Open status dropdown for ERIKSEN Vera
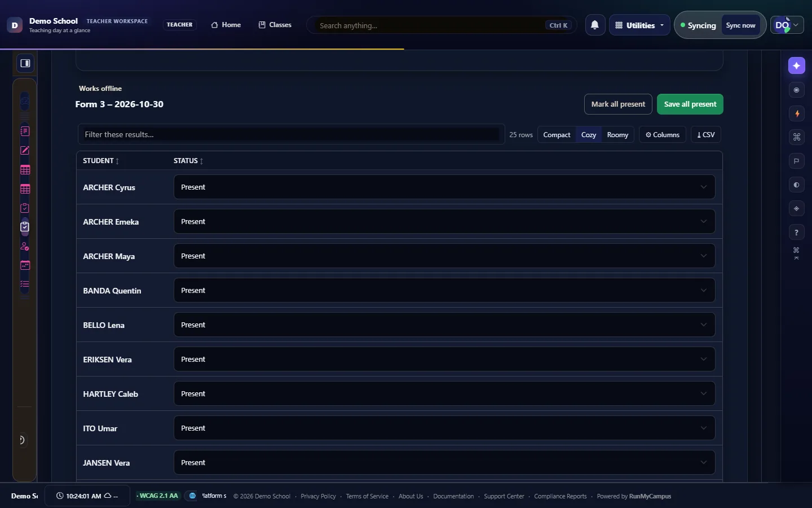 pos(444,359)
